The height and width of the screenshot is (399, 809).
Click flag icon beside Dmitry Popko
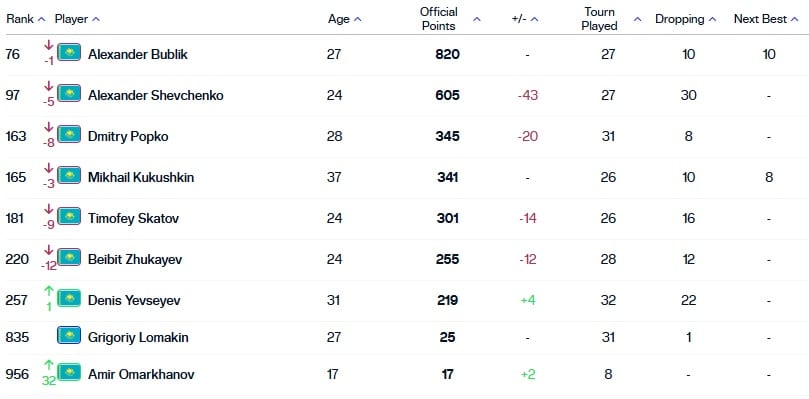click(69, 134)
